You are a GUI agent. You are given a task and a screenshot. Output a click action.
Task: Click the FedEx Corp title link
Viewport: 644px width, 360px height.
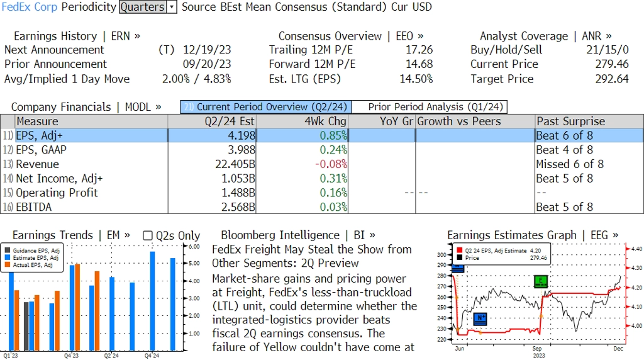click(30, 7)
